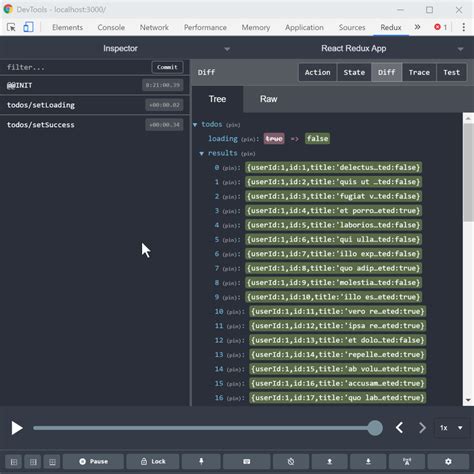Viewport: 474px width, 474px height.
Task: Open the Inspector monitor dropdown
Action: pos(120,49)
